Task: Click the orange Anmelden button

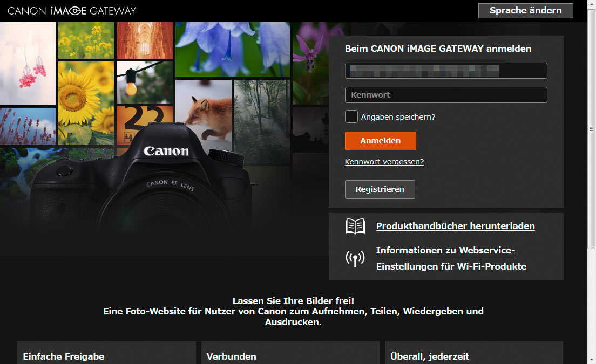Action: 380,141
